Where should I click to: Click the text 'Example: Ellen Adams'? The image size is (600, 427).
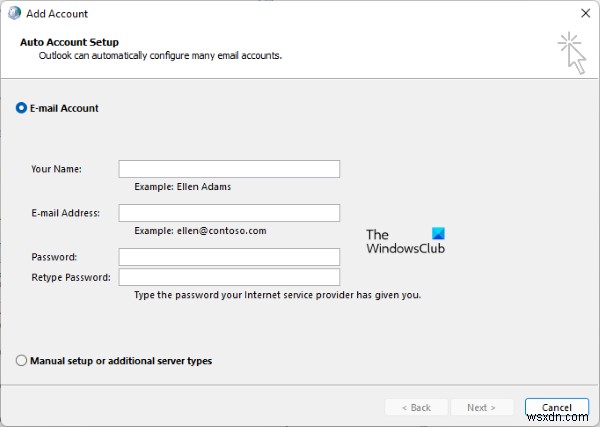pos(183,187)
